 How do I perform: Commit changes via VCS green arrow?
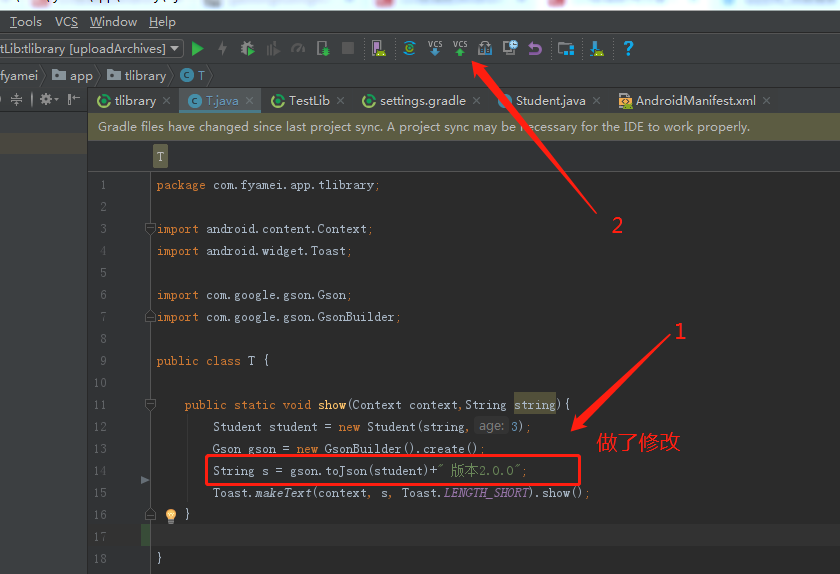tap(460, 49)
